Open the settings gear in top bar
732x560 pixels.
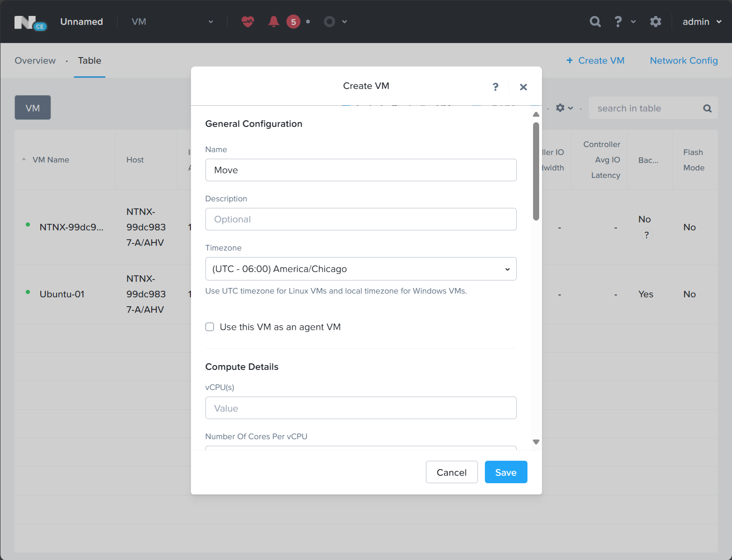[655, 22]
